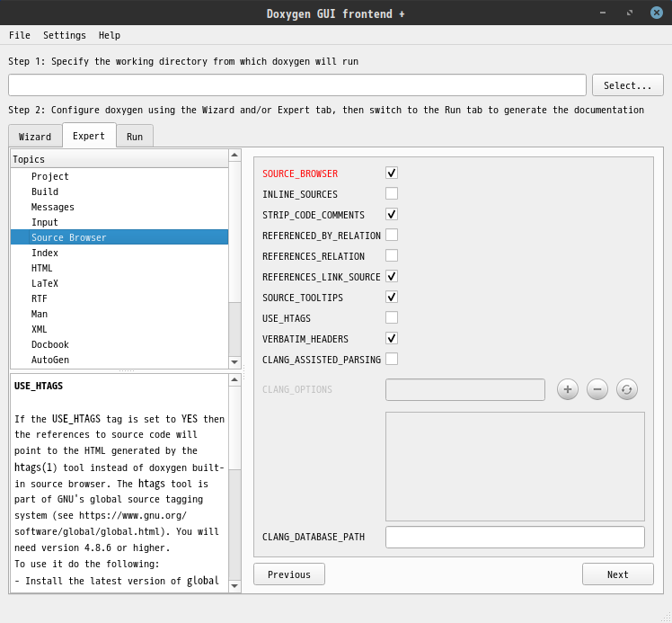
Task: Enable CLANG_ASSISTED_PARSING checkbox
Action: (392, 359)
